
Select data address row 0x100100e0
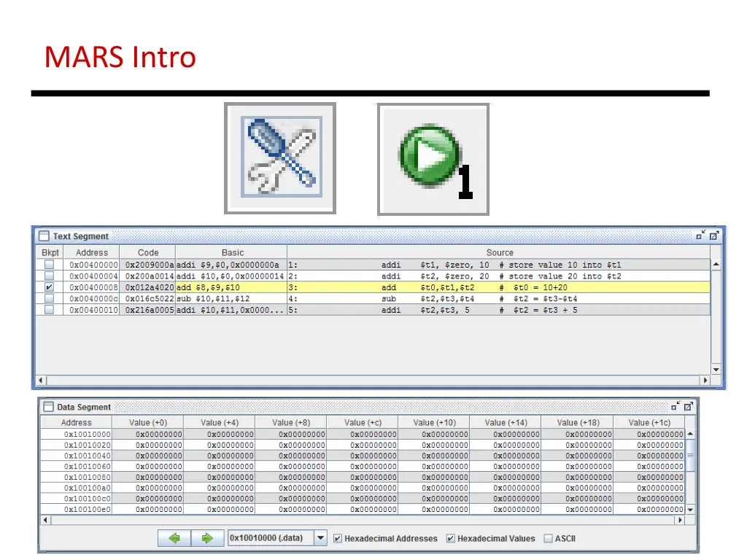click(x=363, y=509)
